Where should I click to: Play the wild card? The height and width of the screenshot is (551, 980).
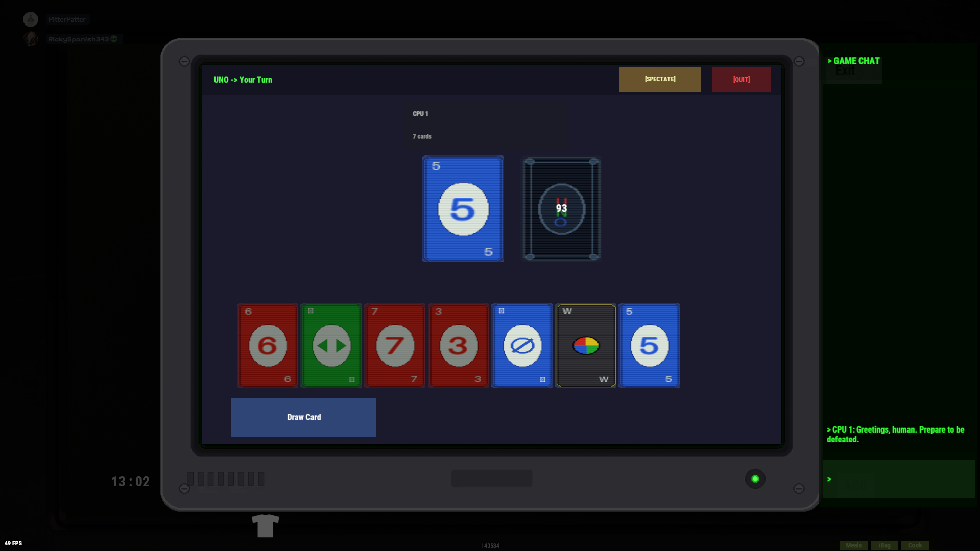(x=586, y=346)
